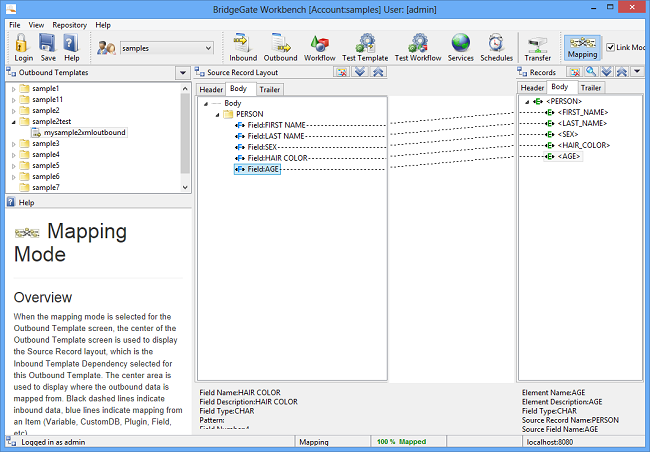This screenshot has height=452, width=650.
Task: Expand the sample11 folder
Action: click(14, 100)
